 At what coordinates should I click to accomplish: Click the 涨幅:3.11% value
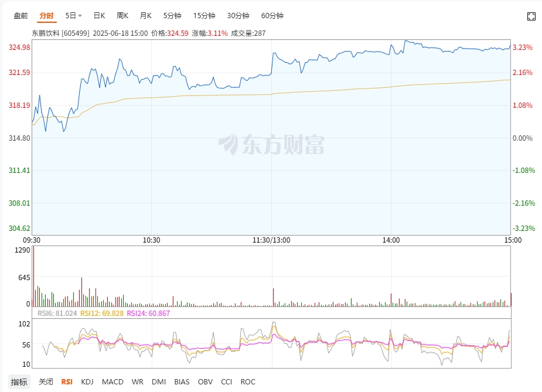[x=210, y=33]
